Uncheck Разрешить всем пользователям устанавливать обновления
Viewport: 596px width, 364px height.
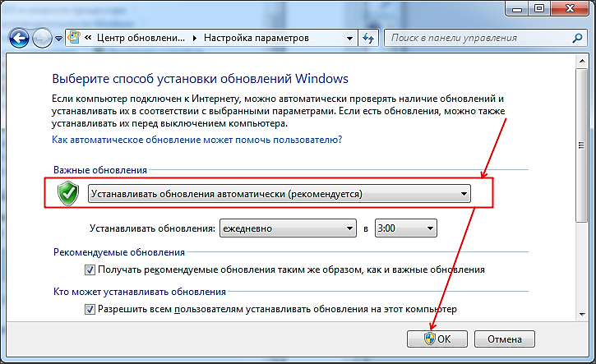tap(90, 309)
